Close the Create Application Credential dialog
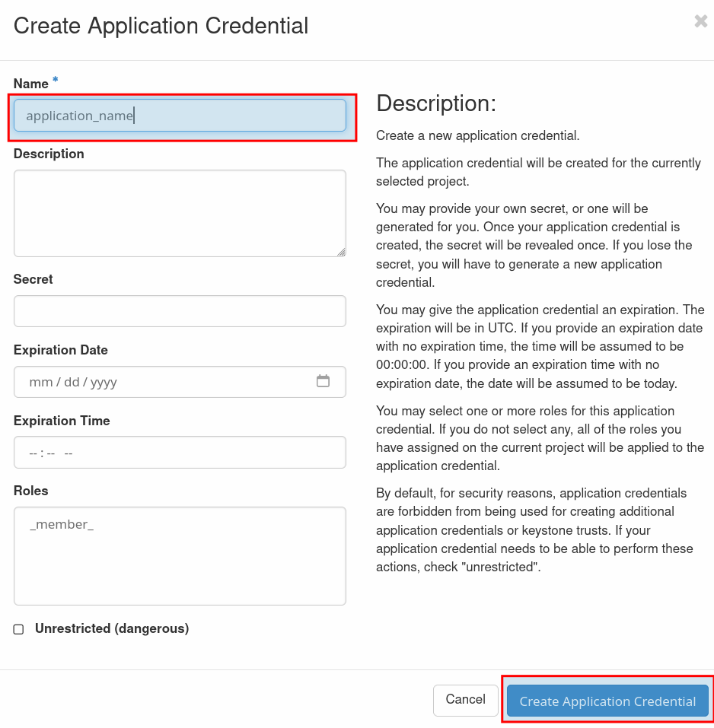 700,22
